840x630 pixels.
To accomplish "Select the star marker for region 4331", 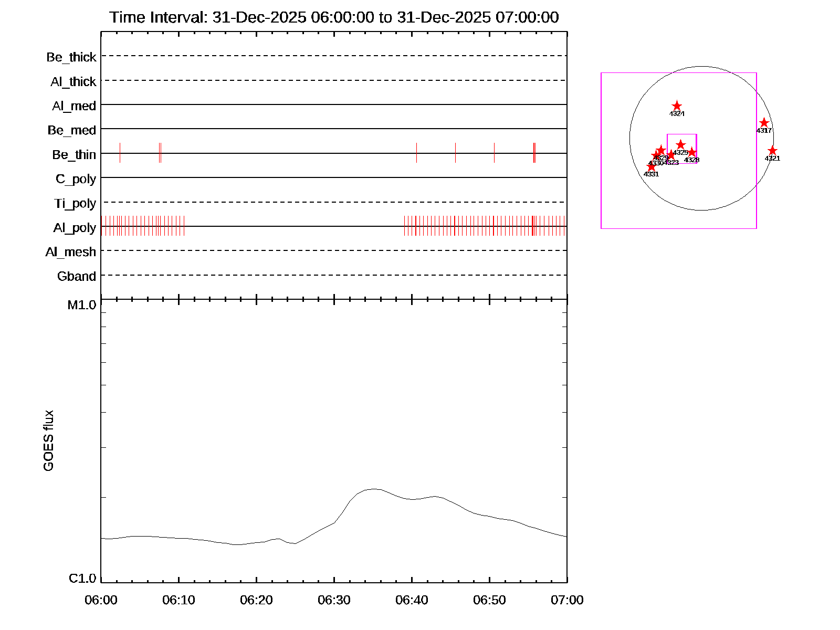I will (x=651, y=166).
